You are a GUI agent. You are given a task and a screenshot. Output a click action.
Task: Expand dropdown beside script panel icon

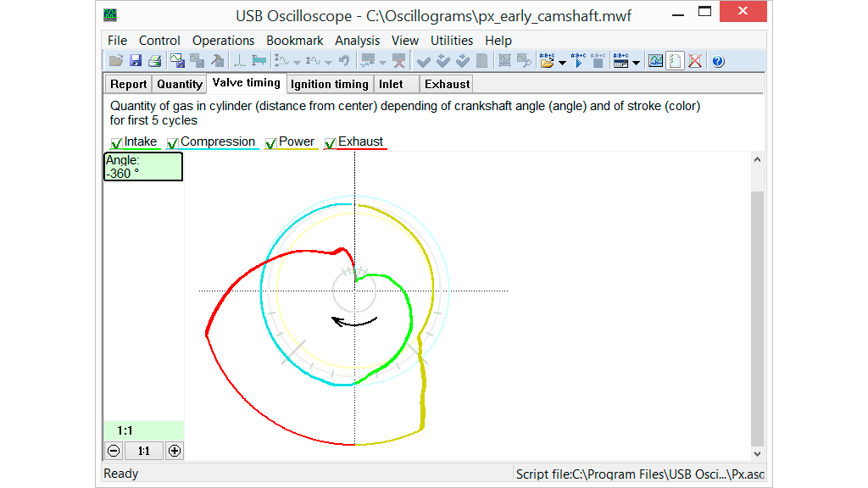636,63
